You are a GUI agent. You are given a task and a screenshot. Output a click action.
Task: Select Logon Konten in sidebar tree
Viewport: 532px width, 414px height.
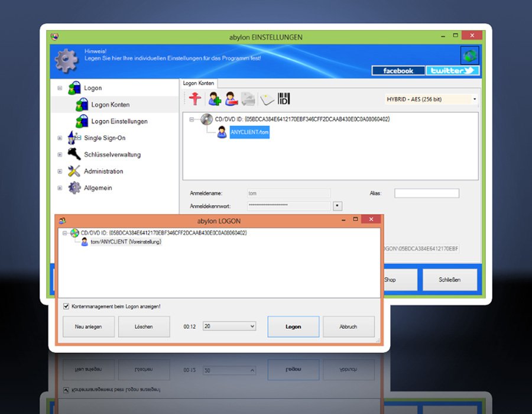(111, 105)
